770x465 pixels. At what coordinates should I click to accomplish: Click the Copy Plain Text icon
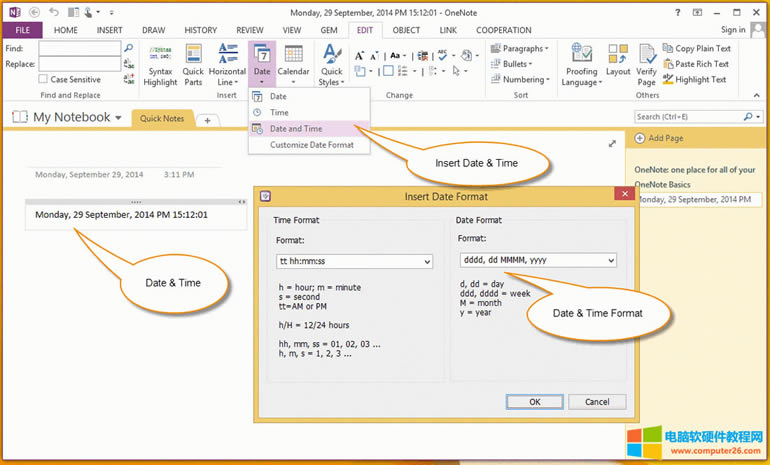668,48
